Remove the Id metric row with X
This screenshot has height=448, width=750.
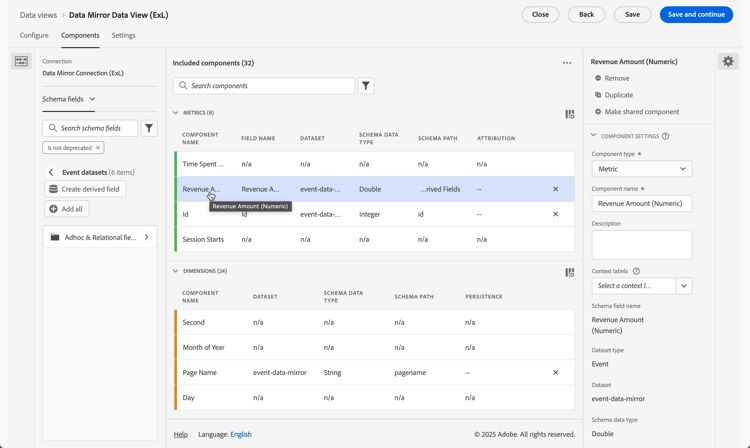pos(555,214)
